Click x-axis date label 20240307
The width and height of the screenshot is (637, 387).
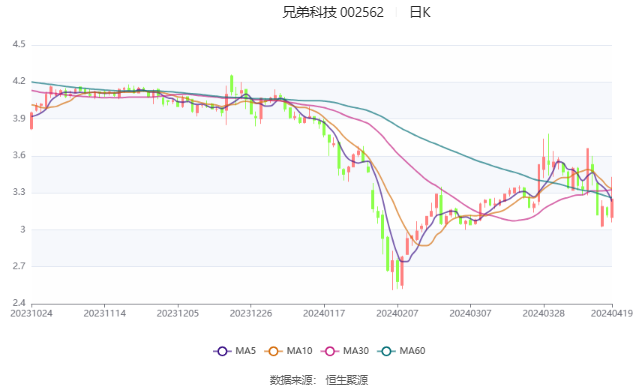click(470, 313)
